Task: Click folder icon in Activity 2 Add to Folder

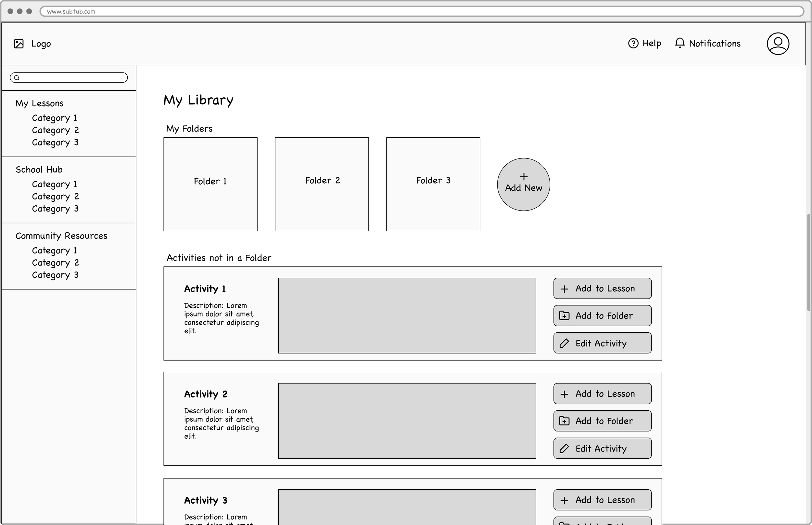Action: click(x=564, y=421)
